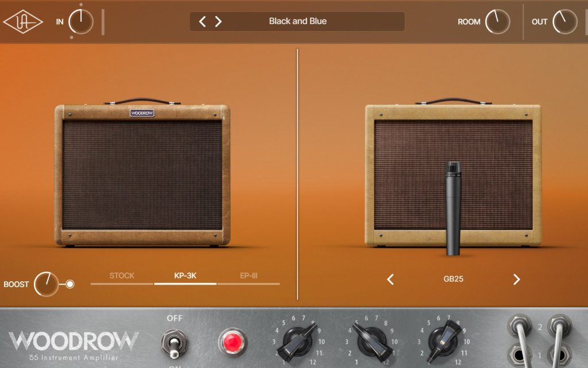Click the GB25 speaker name label
The width and height of the screenshot is (588, 368).
click(x=453, y=279)
